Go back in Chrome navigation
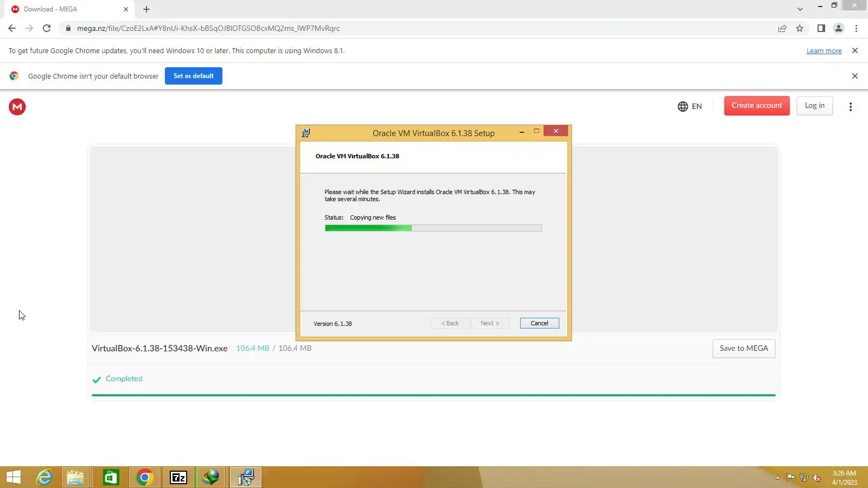 (x=12, y=28)
